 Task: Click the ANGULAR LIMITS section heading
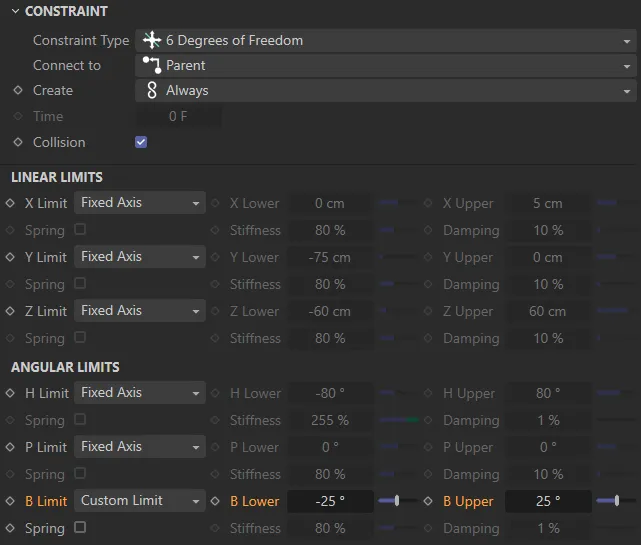65,367
